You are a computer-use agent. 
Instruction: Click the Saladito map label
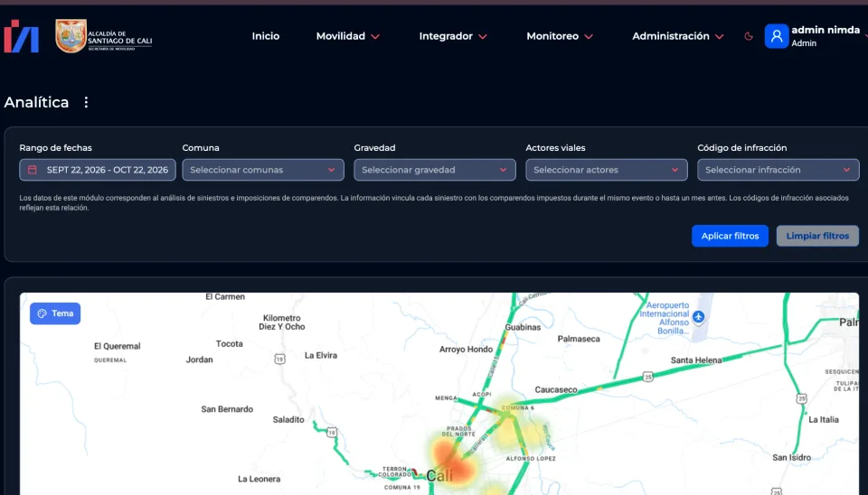pyautogui.click(x=288, y=420)
